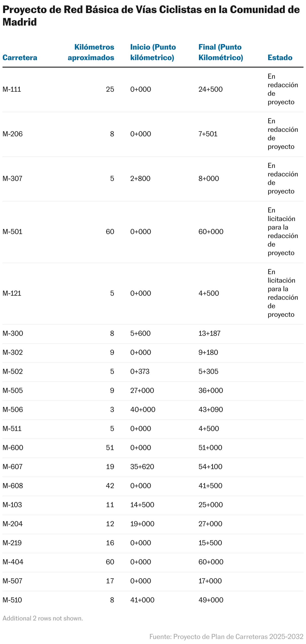Click the Estado column header
306x644 pixels.
(280, 58)
